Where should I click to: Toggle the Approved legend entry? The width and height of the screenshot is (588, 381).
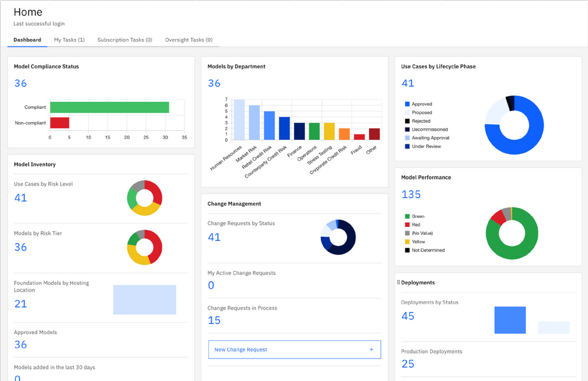tap(419, 104)
